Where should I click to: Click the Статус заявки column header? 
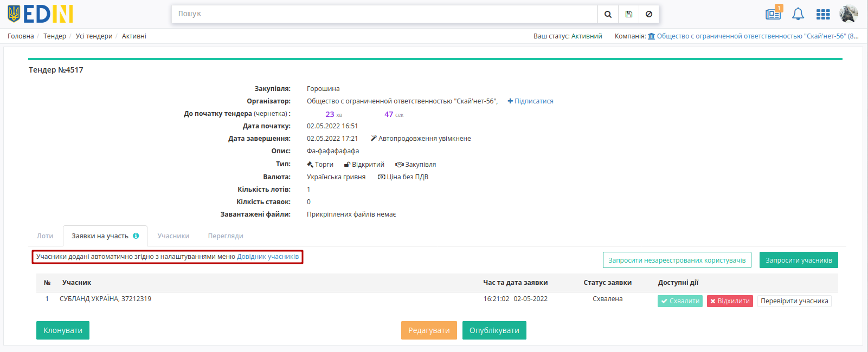pos(608,283)
